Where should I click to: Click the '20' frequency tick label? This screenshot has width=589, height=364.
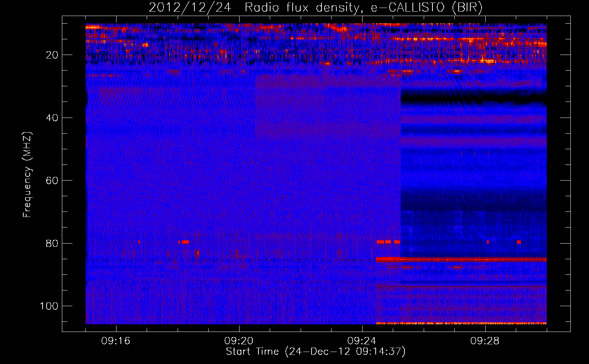52,55
